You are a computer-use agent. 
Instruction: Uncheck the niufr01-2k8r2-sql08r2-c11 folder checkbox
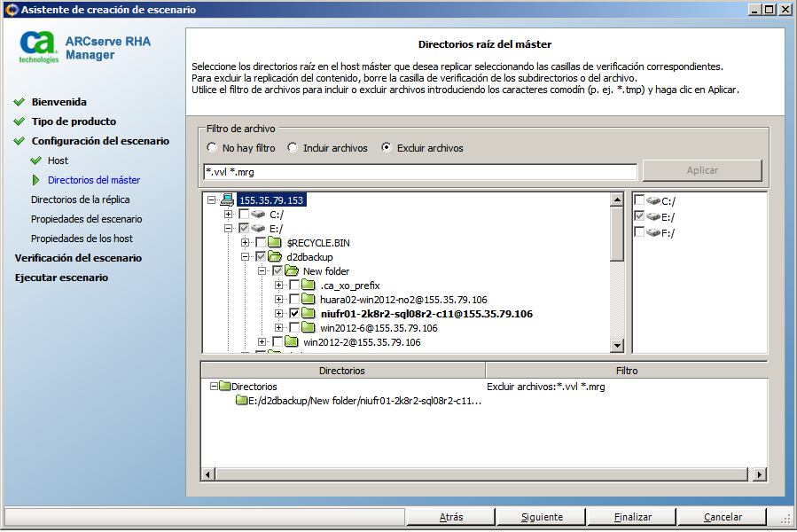[294, 314]
